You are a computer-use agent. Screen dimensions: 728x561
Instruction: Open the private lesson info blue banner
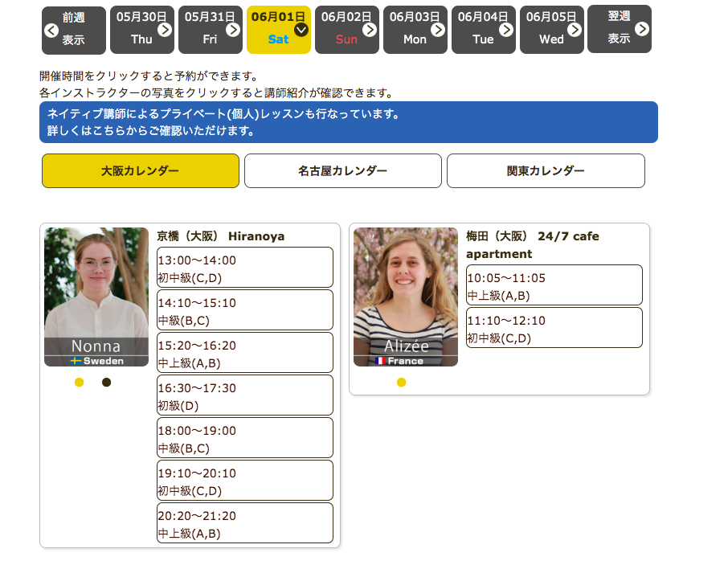pyautogui.click(x=348, y=122)
